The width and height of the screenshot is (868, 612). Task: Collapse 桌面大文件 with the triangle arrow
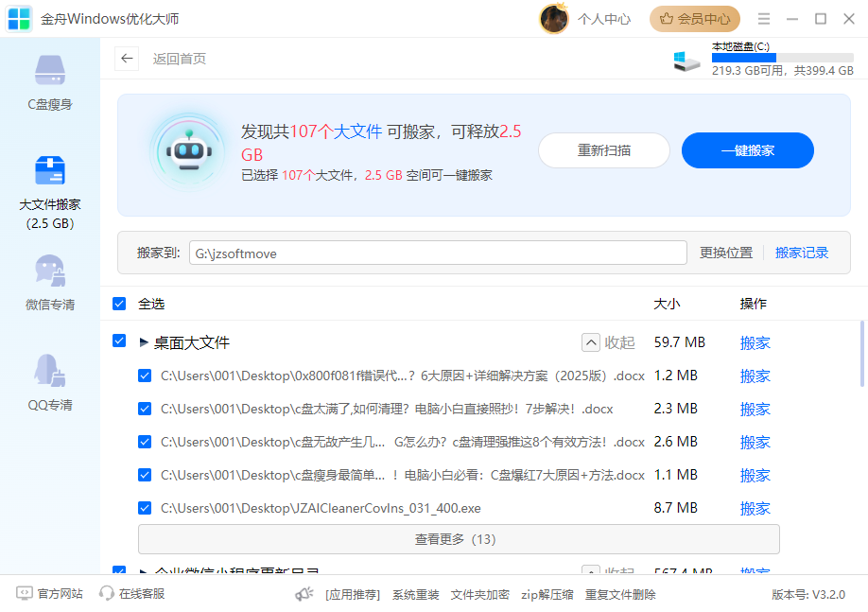pyautogui.click(x=144, y=342)
